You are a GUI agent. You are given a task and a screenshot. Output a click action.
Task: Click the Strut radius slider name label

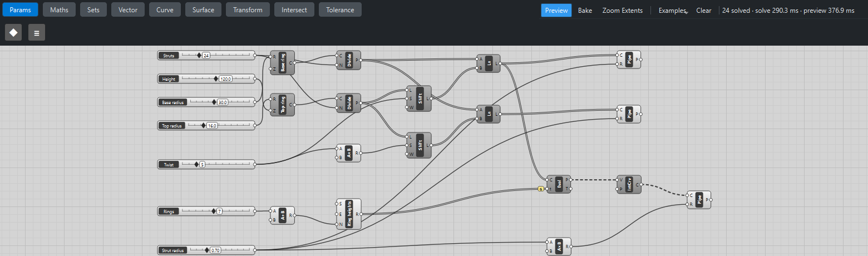pyautogui.click(x=173, y=250)
